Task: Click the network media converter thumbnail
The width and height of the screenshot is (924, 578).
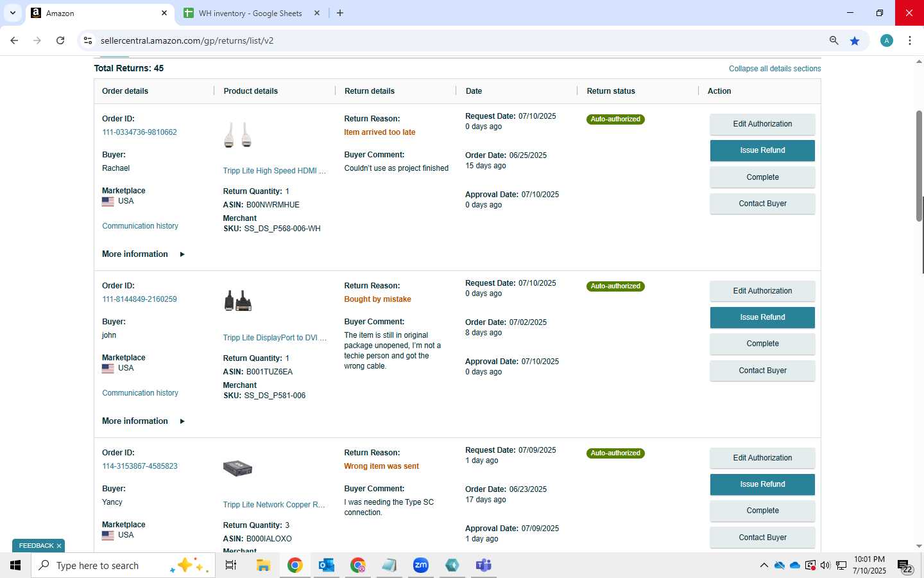Action: point(237,468)
